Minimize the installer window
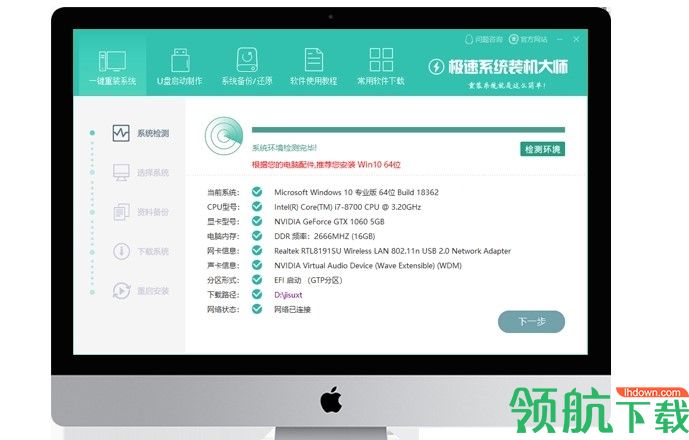 pos(559,40)
